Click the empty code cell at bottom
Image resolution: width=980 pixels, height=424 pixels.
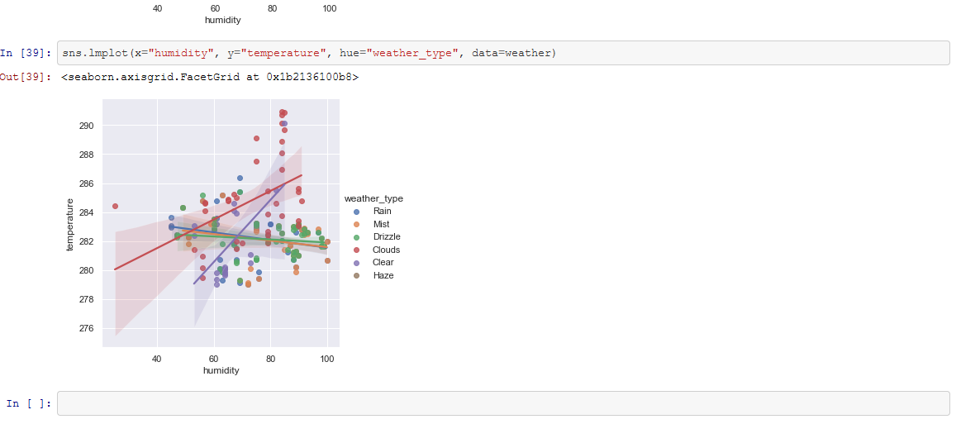pos(503,403)
